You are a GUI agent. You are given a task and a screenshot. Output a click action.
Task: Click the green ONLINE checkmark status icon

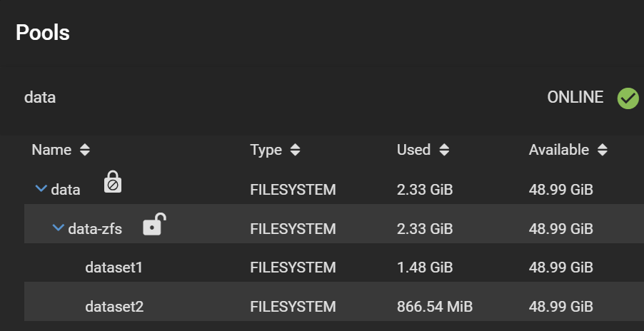[628, 98]
